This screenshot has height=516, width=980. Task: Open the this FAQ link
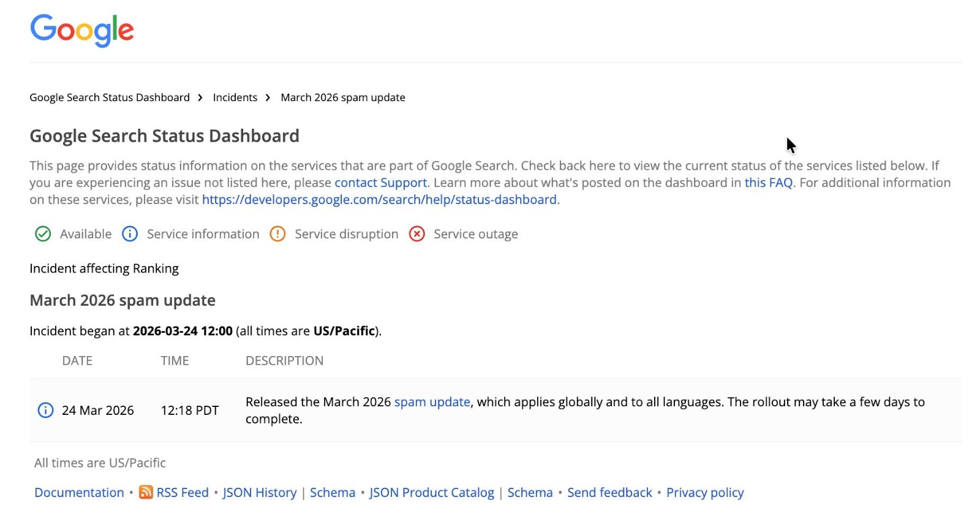(x=768, y=183)
